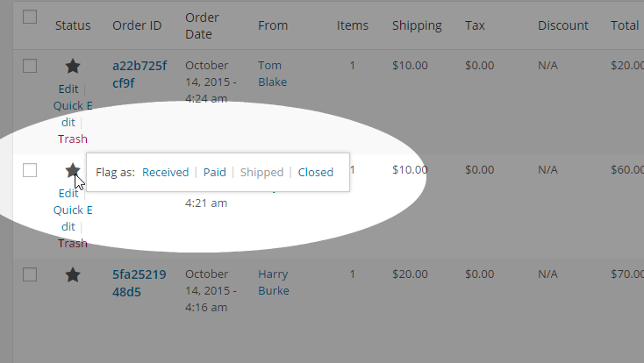The width and height of the screenshot is (644, 363).
Task: Click the star status icon for Harry Burke's order
Action: [x=73, y=274]
